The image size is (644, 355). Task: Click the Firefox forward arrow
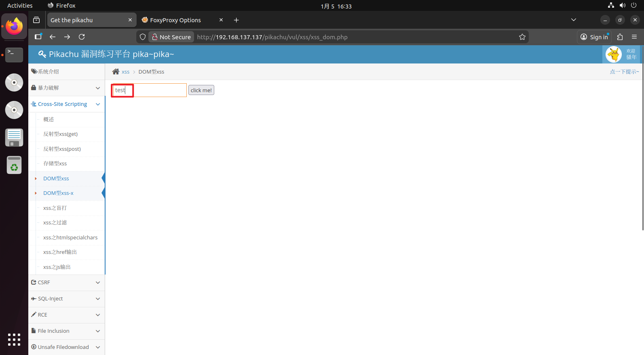point(67,37)
